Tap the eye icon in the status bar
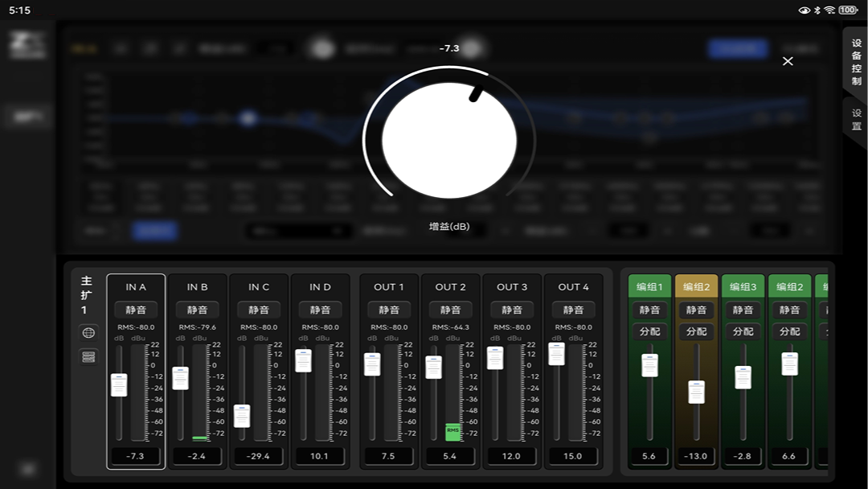 pyautogui.click(x=804, y=10)
